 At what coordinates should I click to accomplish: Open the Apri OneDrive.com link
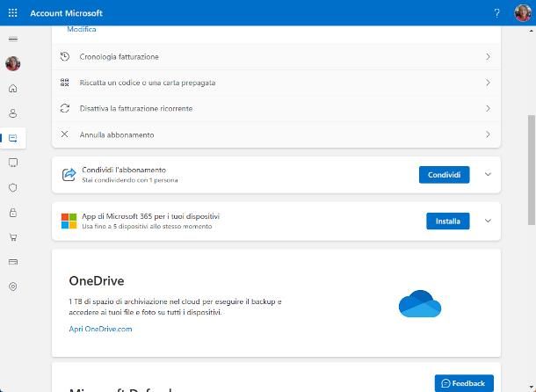[100, 329]
